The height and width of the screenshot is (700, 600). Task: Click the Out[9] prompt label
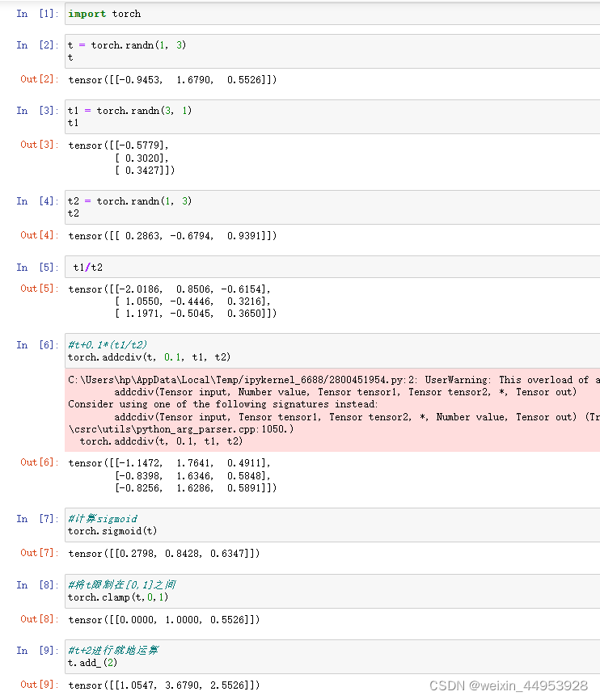coord(40,685)
